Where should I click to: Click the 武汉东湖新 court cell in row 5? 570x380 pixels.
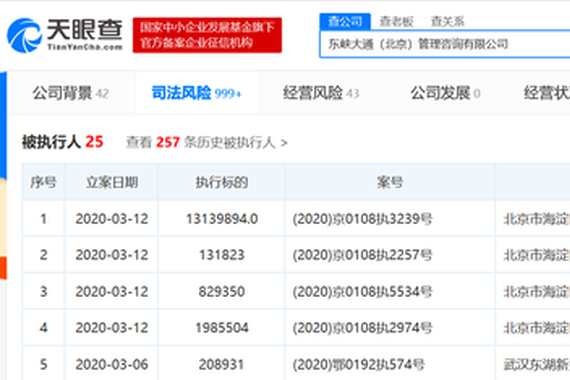click(537, 364)
